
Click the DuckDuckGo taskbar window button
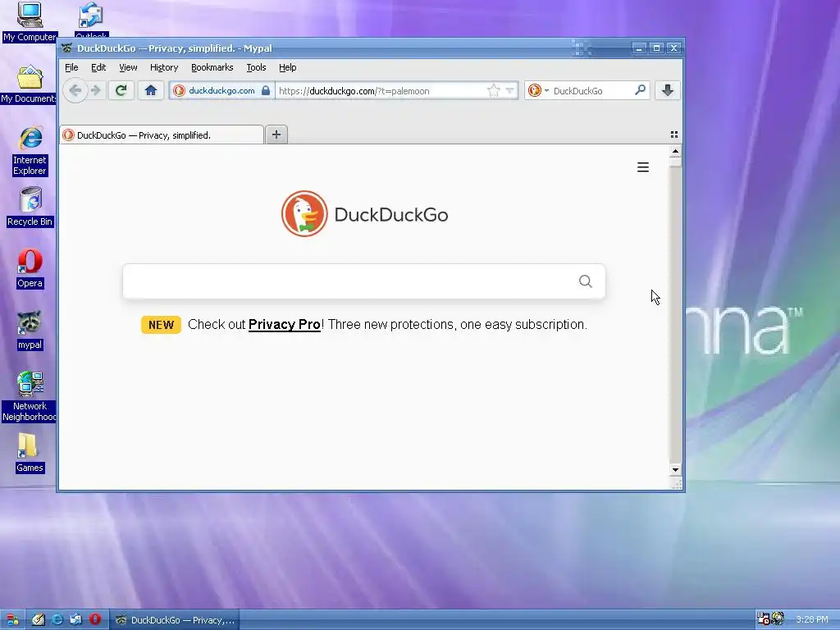175,620
